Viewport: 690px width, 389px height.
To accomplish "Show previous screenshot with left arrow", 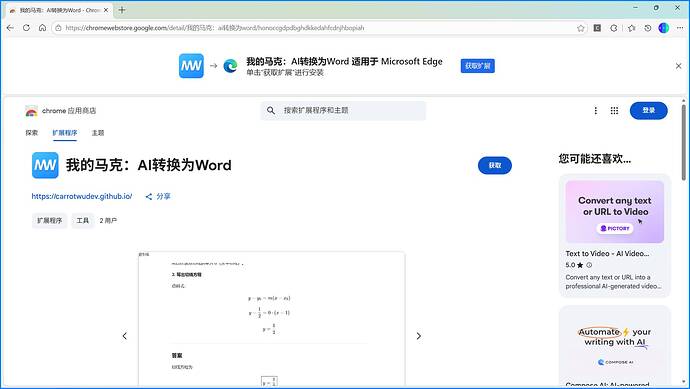I will pos(125,336).
